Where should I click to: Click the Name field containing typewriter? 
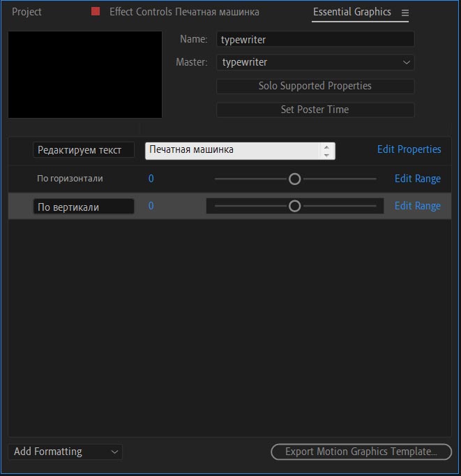(315, 39)
